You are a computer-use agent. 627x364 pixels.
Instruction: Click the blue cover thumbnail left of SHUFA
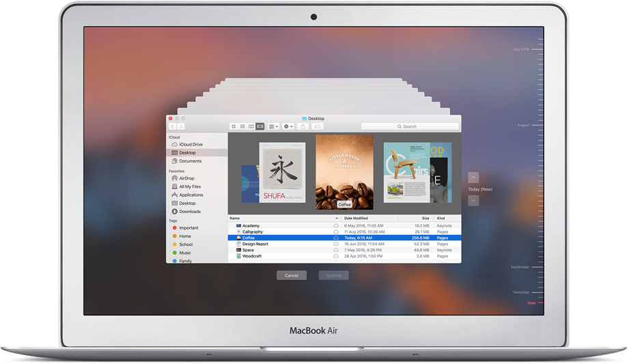point(250,184)
